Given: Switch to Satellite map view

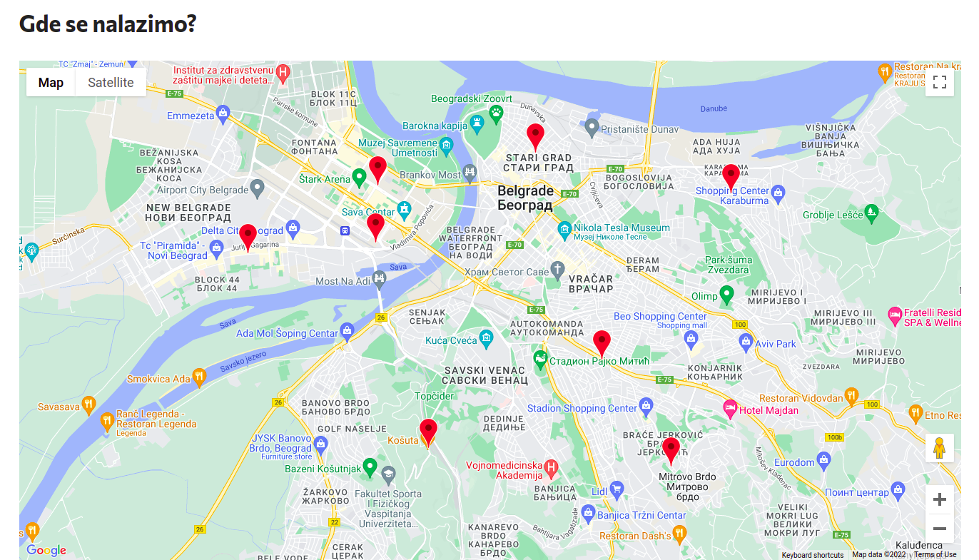Looking at the screenshot, I should tap(111, 82).
